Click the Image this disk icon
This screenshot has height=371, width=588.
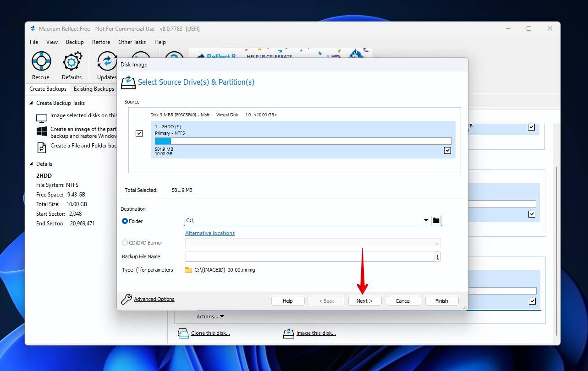[x=288, y=333]
